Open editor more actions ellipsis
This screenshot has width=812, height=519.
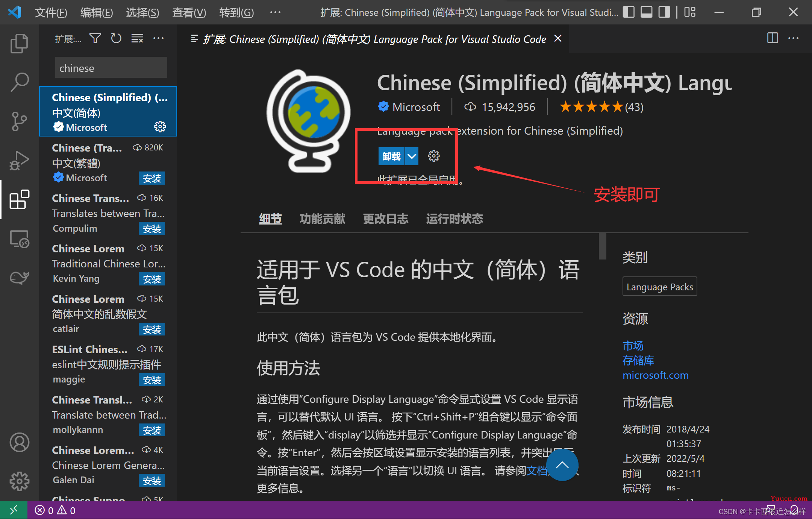[793, 38]
